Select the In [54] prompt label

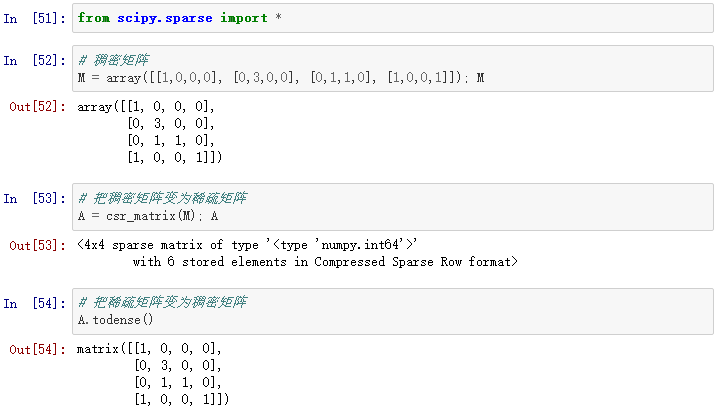click(34, 303)
